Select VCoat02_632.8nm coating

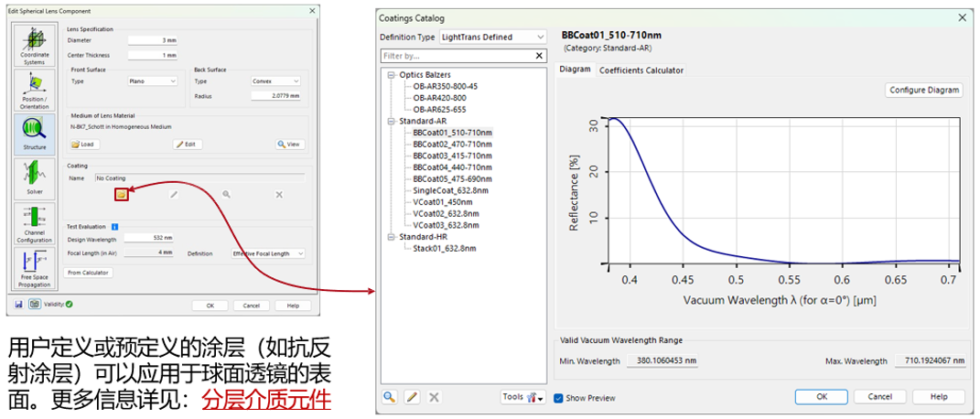coord(446,213)
